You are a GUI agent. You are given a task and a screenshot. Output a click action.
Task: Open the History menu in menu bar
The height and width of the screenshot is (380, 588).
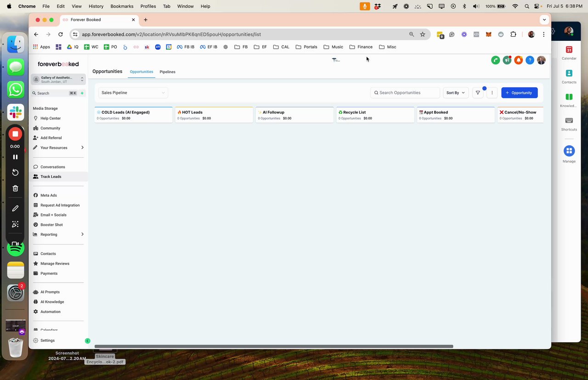pyautogui.click(x=96, y=6)
